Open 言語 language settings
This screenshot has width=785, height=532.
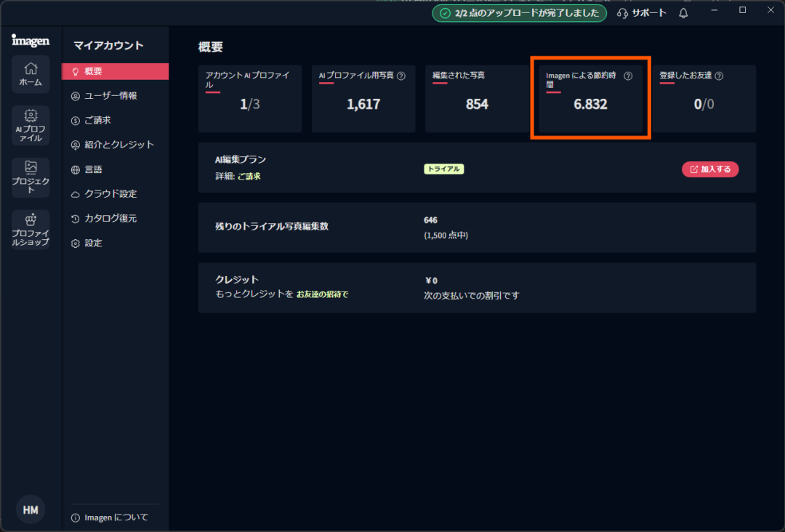(93, 169)
